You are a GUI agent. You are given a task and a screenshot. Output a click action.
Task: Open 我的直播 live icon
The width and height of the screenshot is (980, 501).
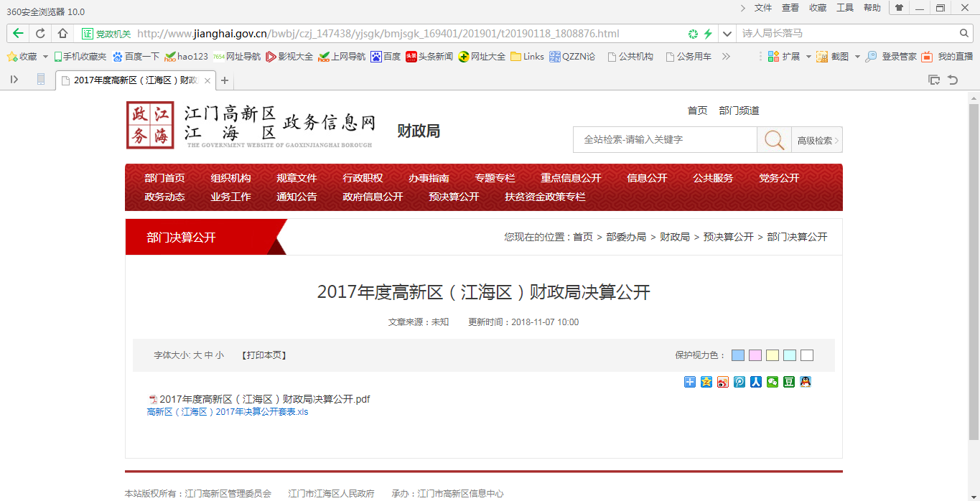(947, 56)
